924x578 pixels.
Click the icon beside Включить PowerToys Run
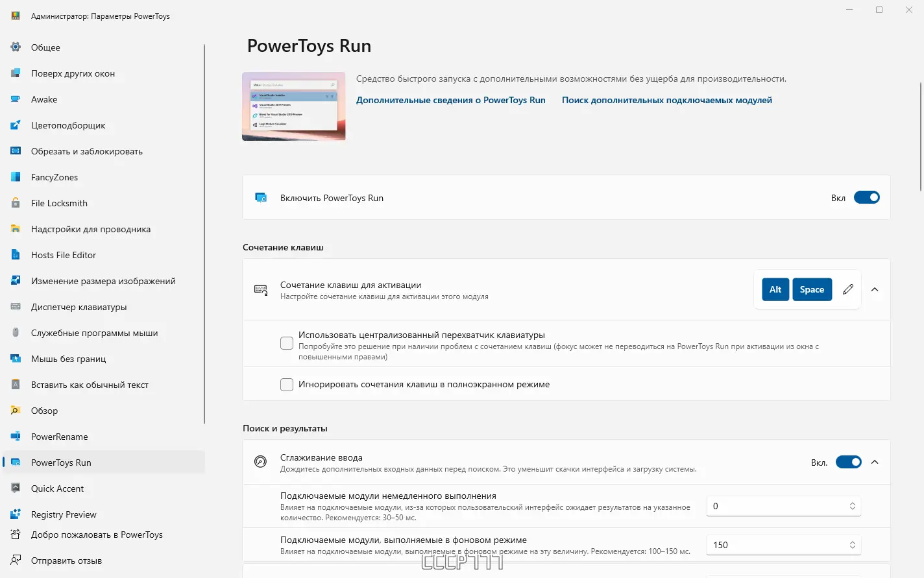(261, 198)
